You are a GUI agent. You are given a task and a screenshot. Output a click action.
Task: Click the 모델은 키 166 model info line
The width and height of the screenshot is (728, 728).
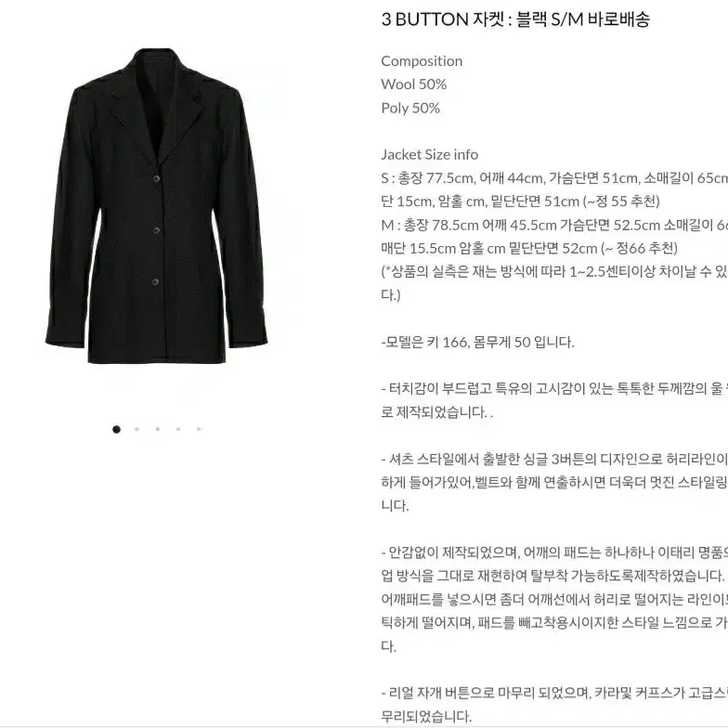[477, 342]
